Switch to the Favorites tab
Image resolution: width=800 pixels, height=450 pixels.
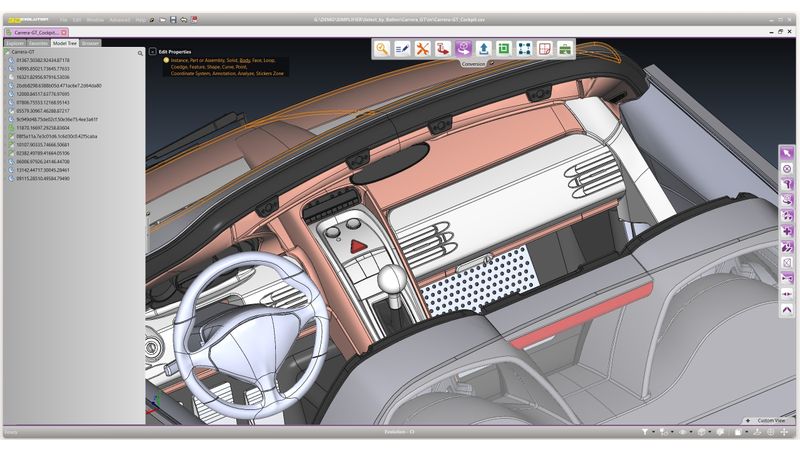(x=38, y=43)
